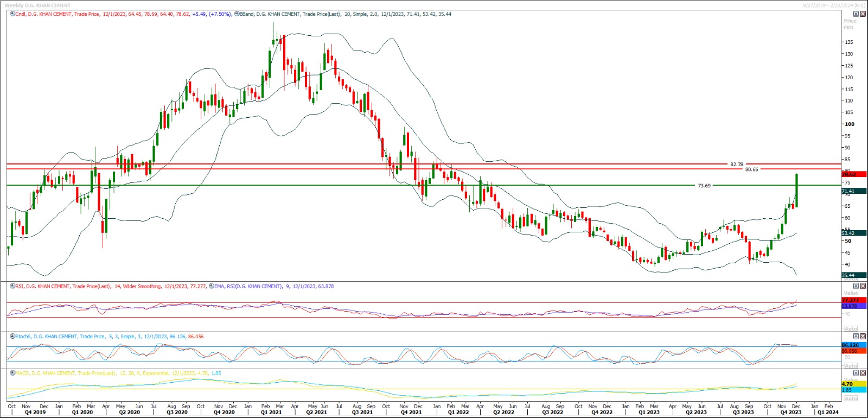The image size is (868, 418).
Task: Click the BBand indicator legend icon
Action: (x=236, y=14)
